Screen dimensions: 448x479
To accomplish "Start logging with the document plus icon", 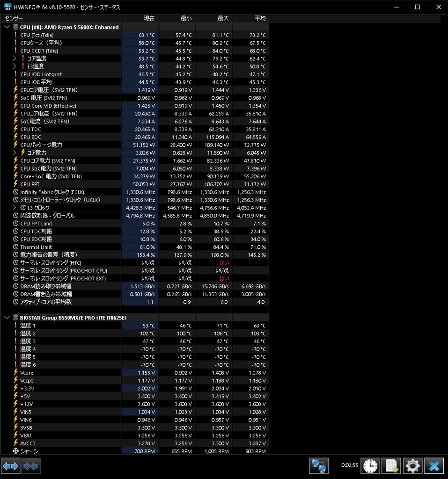I will tap(391, 466).
